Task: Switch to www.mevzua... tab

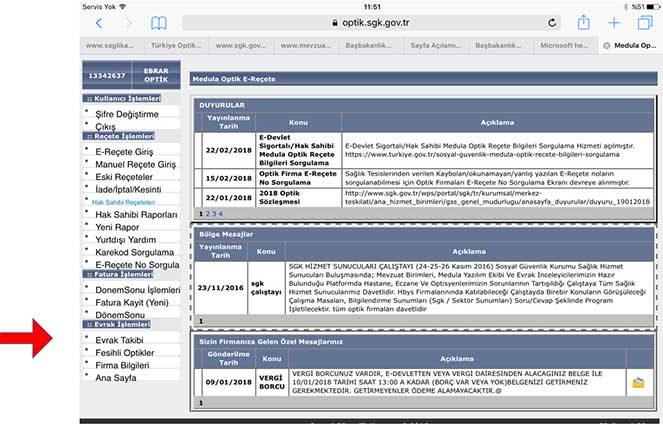Action: tap(306, 45)
